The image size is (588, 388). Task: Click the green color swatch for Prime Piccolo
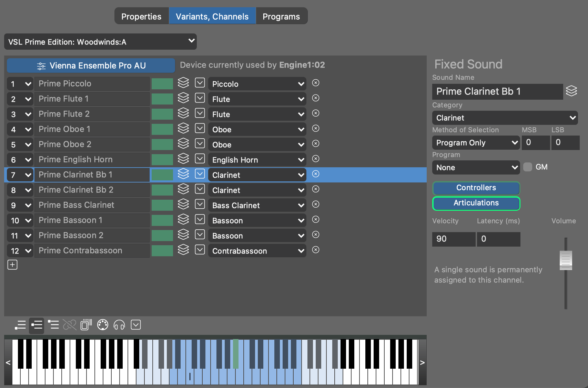click(x=162, y=84)
